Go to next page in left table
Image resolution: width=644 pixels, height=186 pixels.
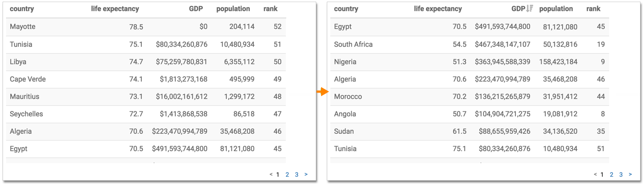[306, 175]
